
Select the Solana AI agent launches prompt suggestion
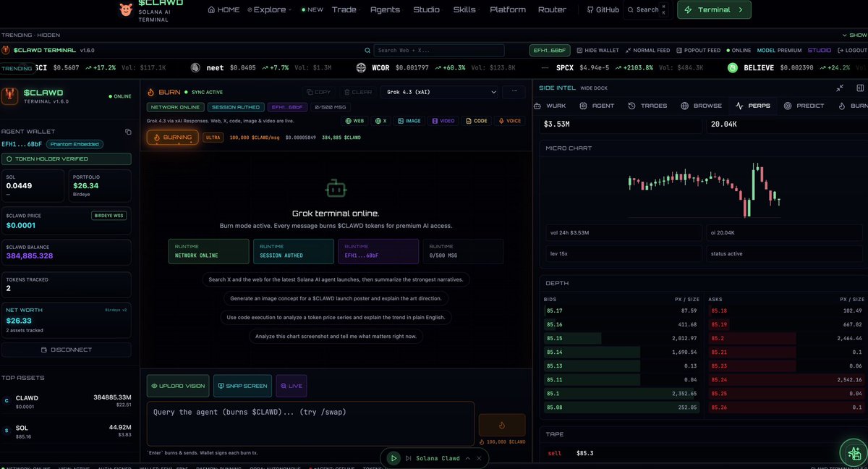click(x=336, y=279)
